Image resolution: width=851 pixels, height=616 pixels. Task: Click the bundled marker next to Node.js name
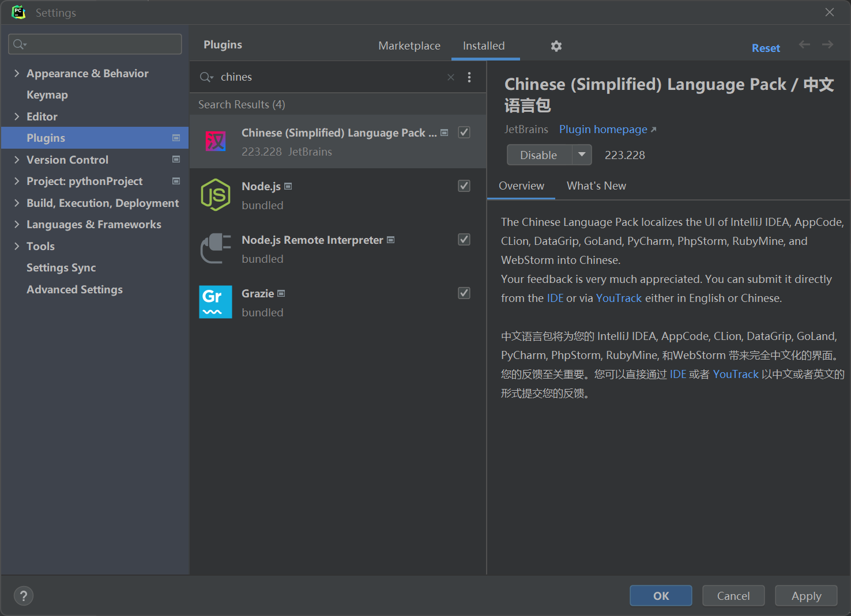click(288, 186)
